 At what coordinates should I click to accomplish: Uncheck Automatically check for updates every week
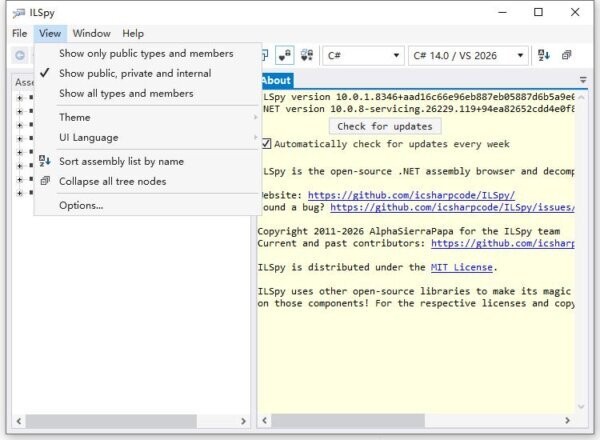pos(266,144)
